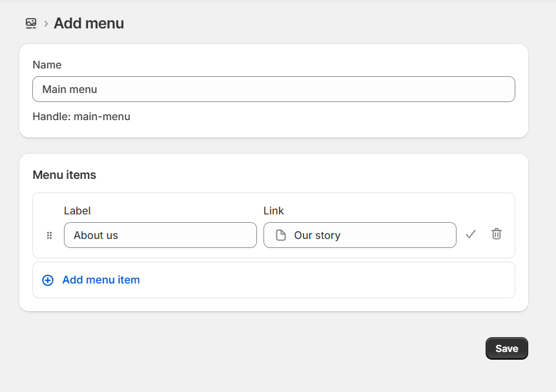Screen dimensions: 556x392
Task: Click the About us label input
Action: 160,236
